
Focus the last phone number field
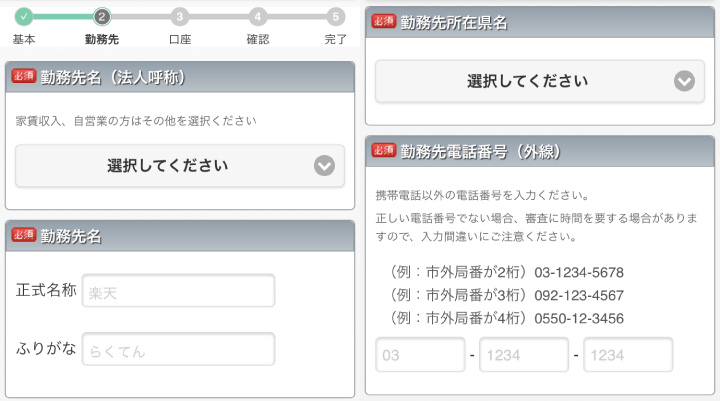coord(628,355)
